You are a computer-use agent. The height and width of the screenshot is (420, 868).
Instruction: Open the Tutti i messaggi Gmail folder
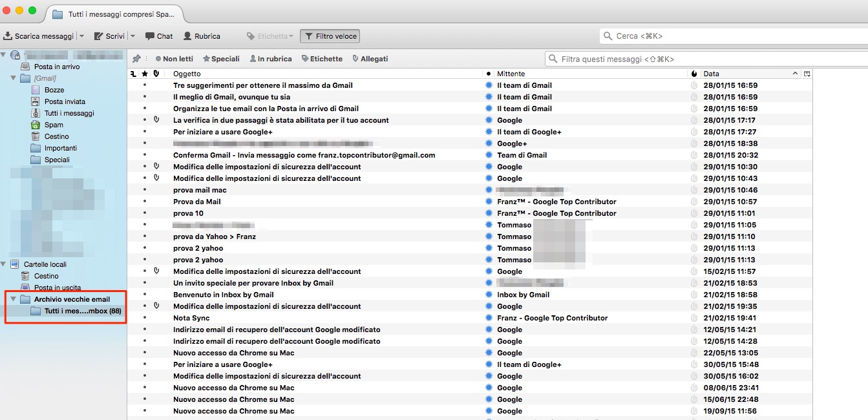pos(69,113)
